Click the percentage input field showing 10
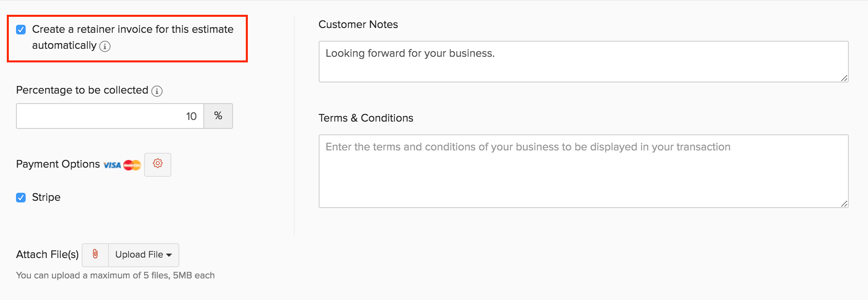 110,116
